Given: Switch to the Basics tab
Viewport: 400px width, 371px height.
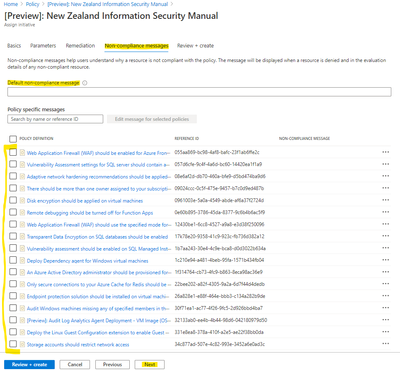Looking at the screenshot, I should 14,46.
